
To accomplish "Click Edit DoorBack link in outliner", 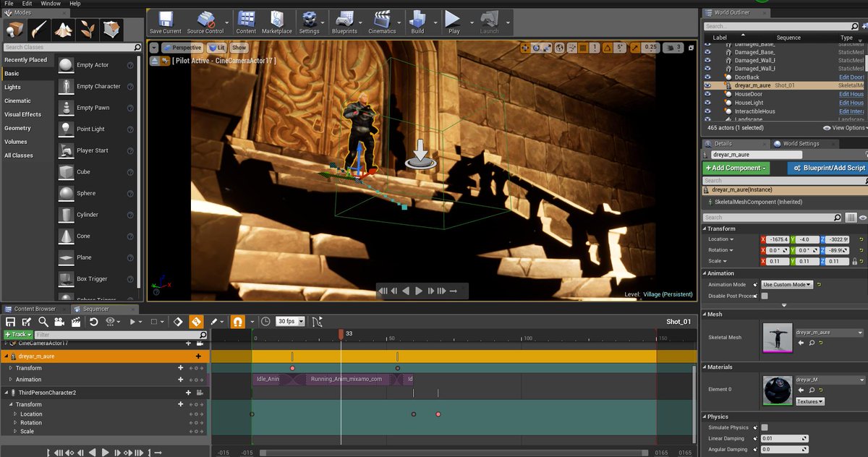I will pos(851,77).
